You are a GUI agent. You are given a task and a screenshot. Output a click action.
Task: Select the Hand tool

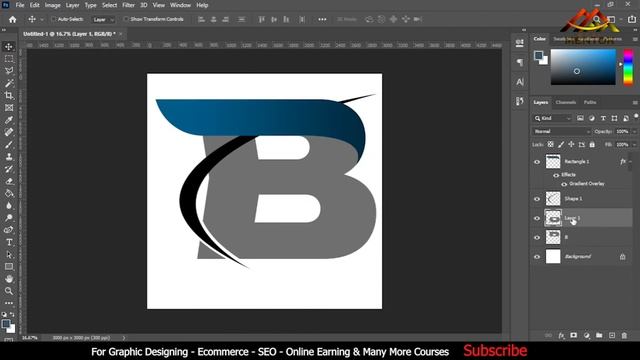coord(9,279)
